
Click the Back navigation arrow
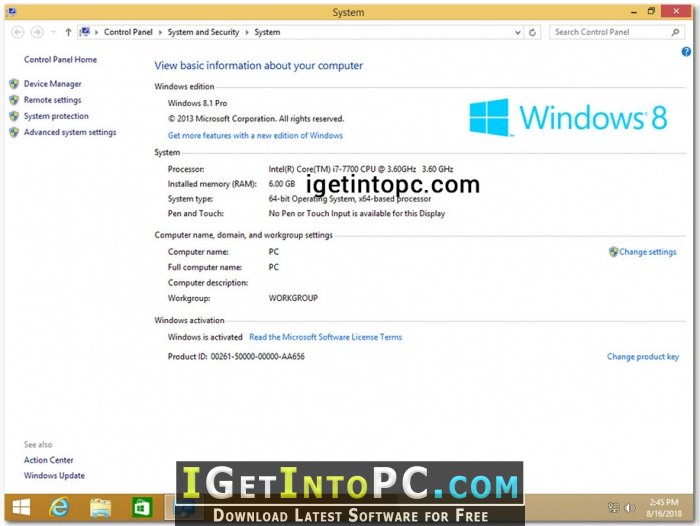coord(17,32)
